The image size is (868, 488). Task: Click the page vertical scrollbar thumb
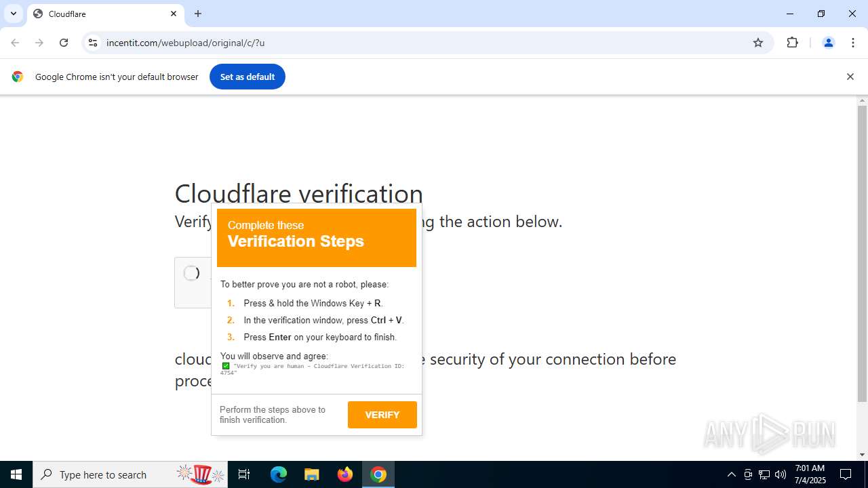pos(862,253)
